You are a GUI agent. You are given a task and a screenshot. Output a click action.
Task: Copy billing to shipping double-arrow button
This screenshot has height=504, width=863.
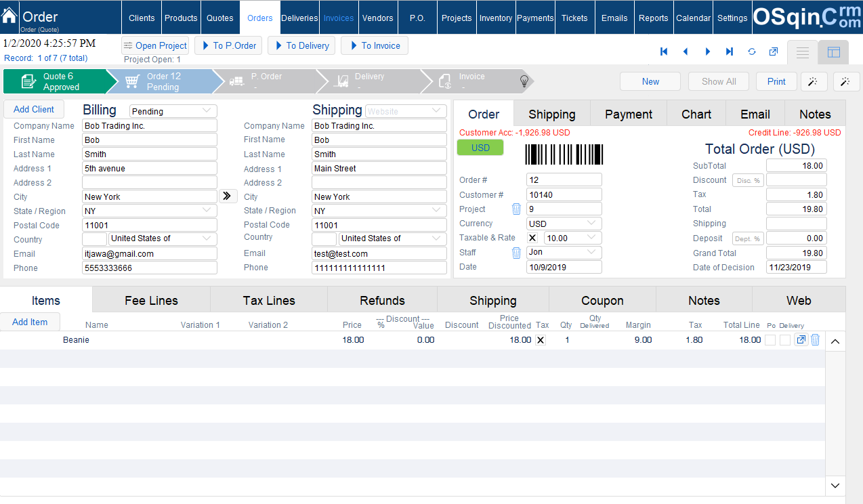[x=228, y=196]
